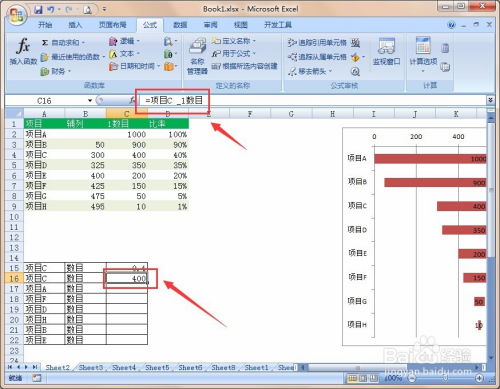500x389 pixels.
Task: Click the formula bar fx icon
Action: tap(132, 100)
